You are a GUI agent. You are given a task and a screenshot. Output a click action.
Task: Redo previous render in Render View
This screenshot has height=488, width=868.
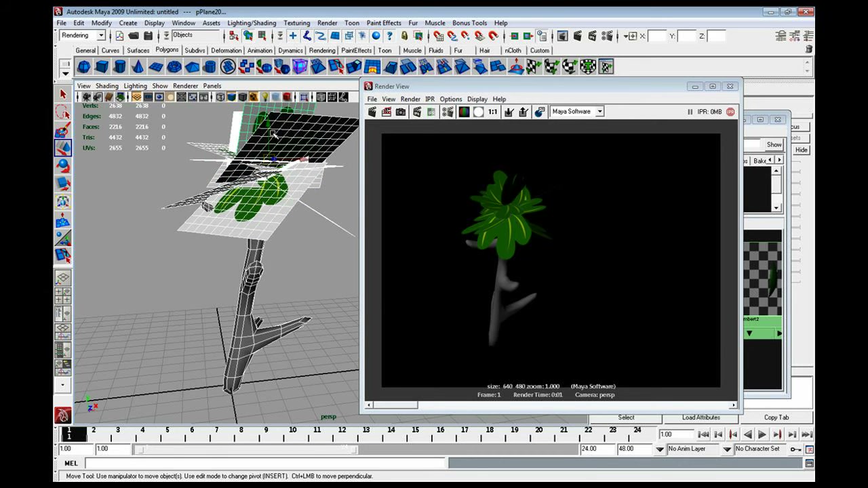click(372, 112)
